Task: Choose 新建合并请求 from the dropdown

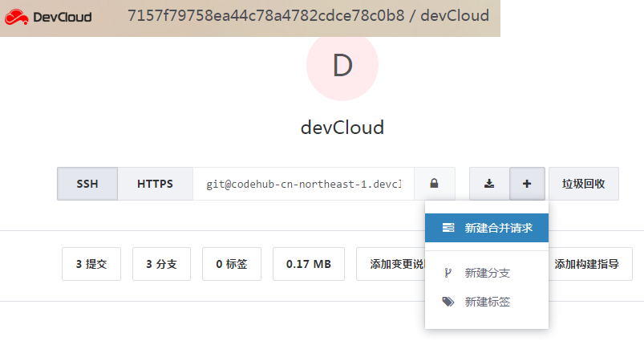Action: pos(487,228)
